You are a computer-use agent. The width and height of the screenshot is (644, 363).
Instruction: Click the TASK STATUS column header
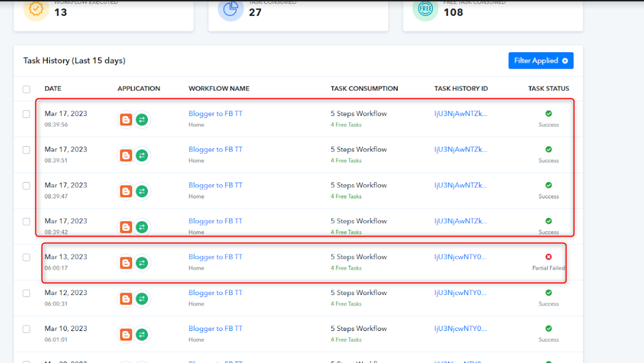click(x=549, y=89)
